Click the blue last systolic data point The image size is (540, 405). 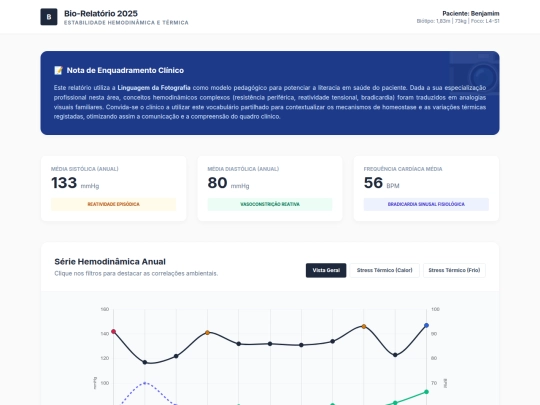tap(426, 325)
